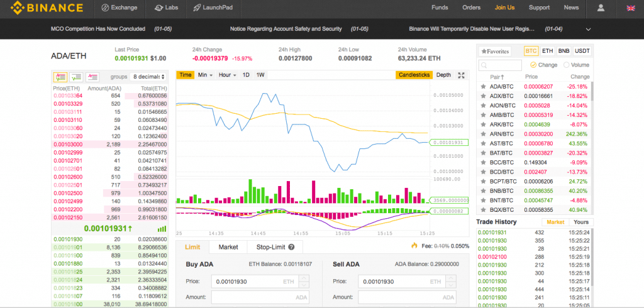This screenshot has width=644, height=308.
Task: Click the Buy ADA amount field
Action: click(x=260, y=297)
